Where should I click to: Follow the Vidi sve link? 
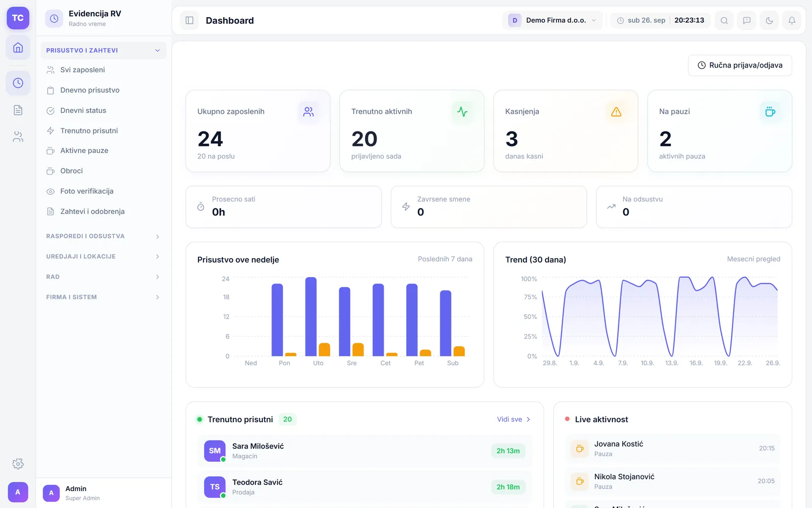coord(514,419)
